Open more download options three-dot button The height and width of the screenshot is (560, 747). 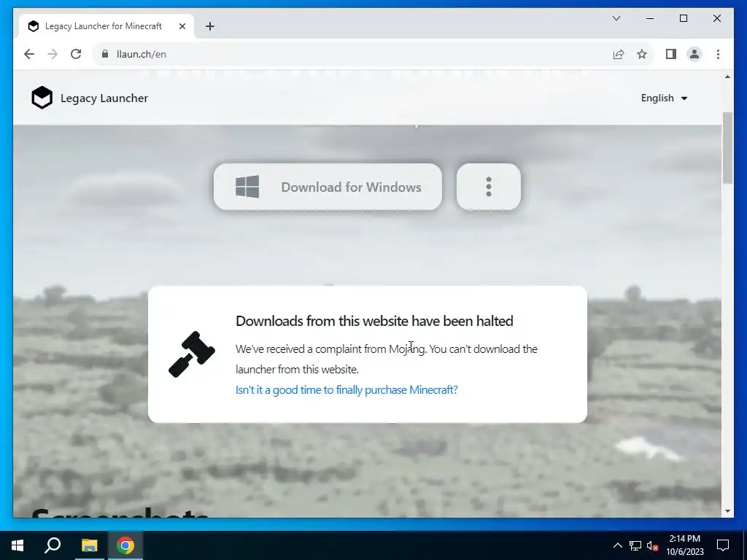[488, 187]
